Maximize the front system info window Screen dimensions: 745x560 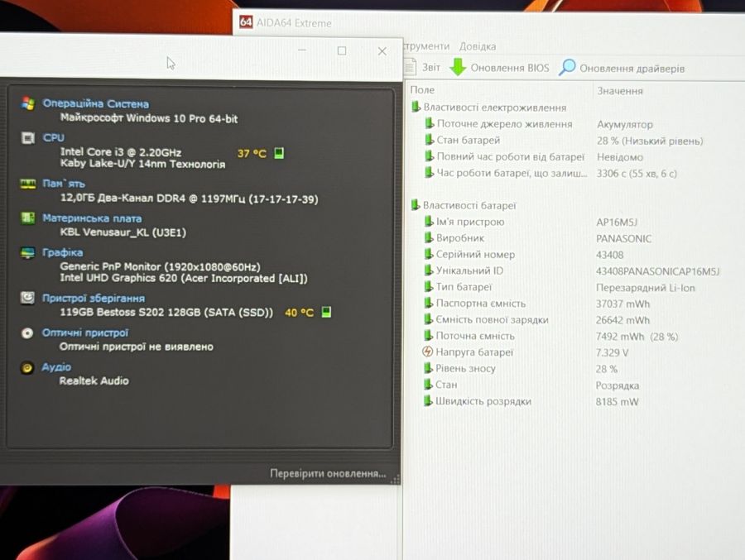[x=342, y=50]
